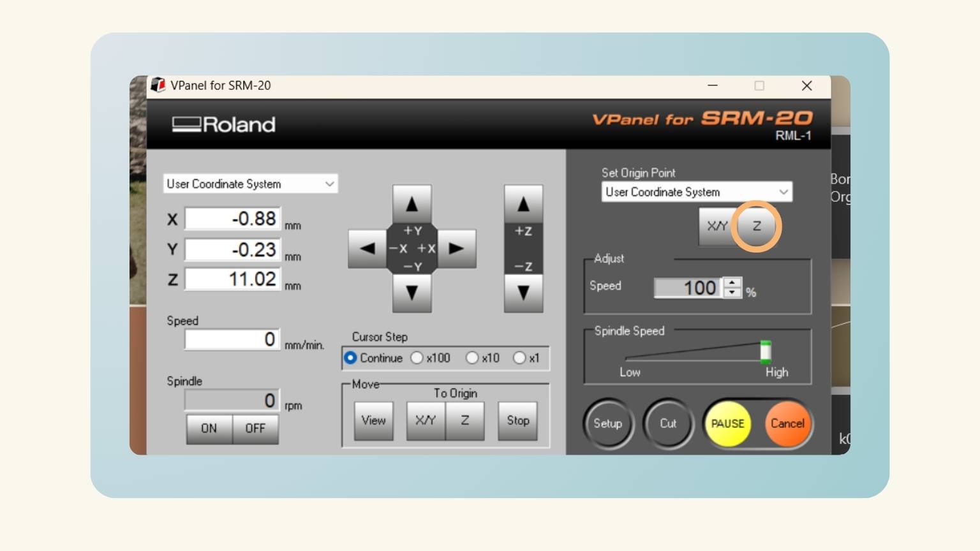
Task: Select the x1 cursor step option
Action: (527, 358)
